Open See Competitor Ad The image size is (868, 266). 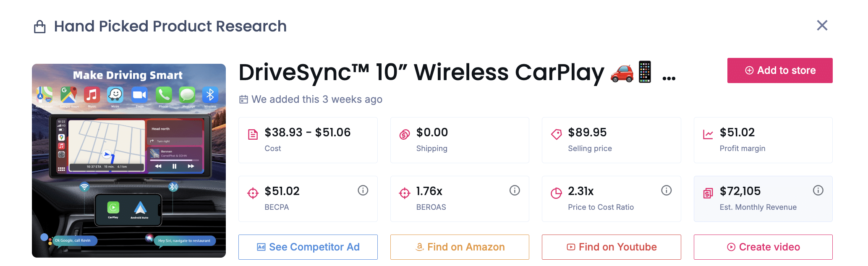(308, 247)
